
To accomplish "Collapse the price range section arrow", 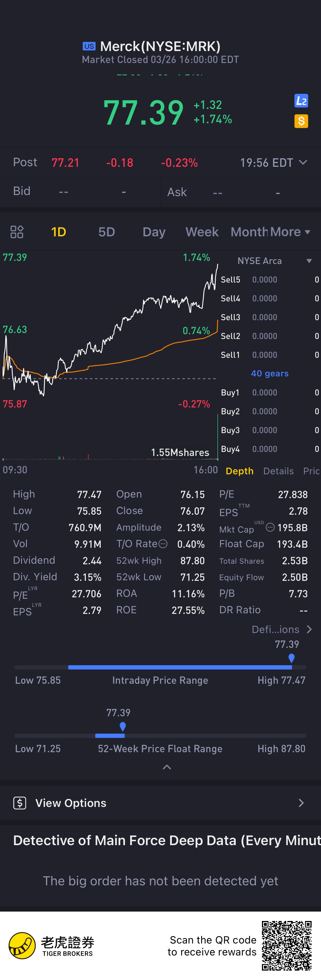I will 167,767.
